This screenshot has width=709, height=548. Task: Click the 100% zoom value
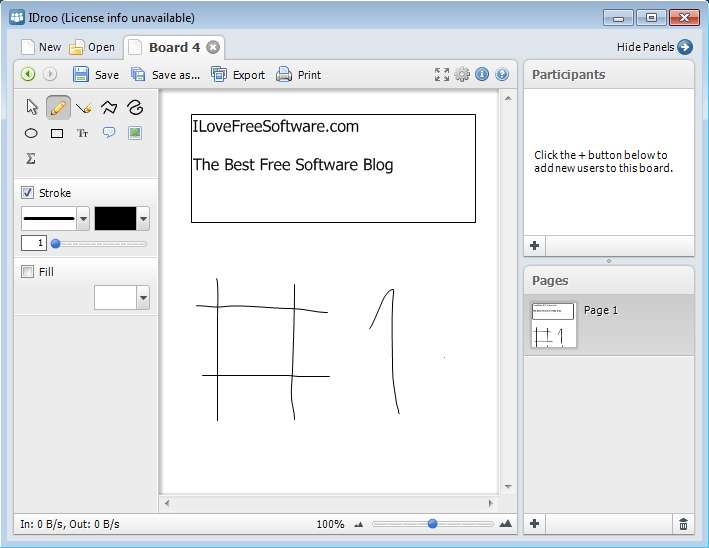point(330,524)
